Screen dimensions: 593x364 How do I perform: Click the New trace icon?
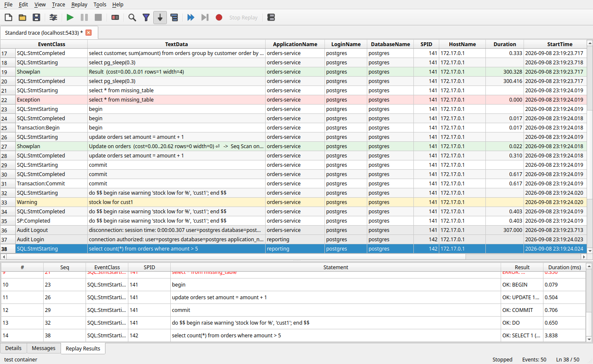(x=8, y=17)
